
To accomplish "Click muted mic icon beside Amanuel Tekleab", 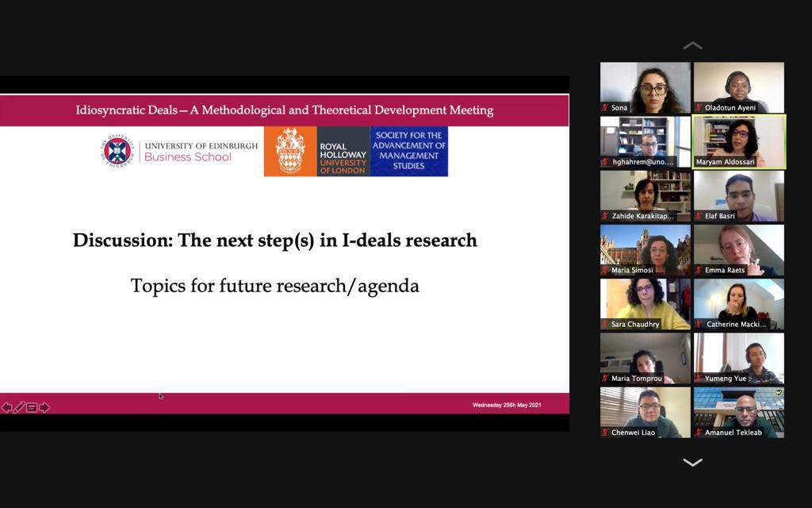I will point(699,433).
